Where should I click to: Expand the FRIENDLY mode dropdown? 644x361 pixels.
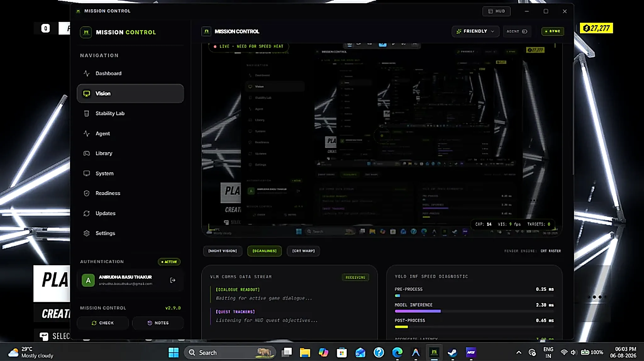[475, 31]
